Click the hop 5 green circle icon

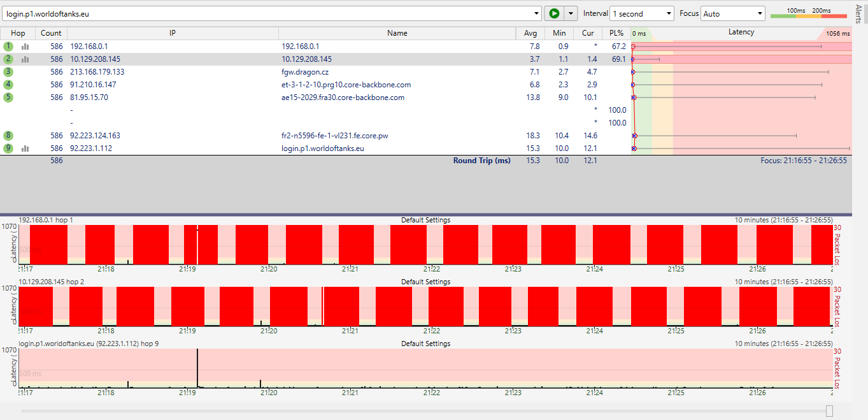(x=8, y=98)
